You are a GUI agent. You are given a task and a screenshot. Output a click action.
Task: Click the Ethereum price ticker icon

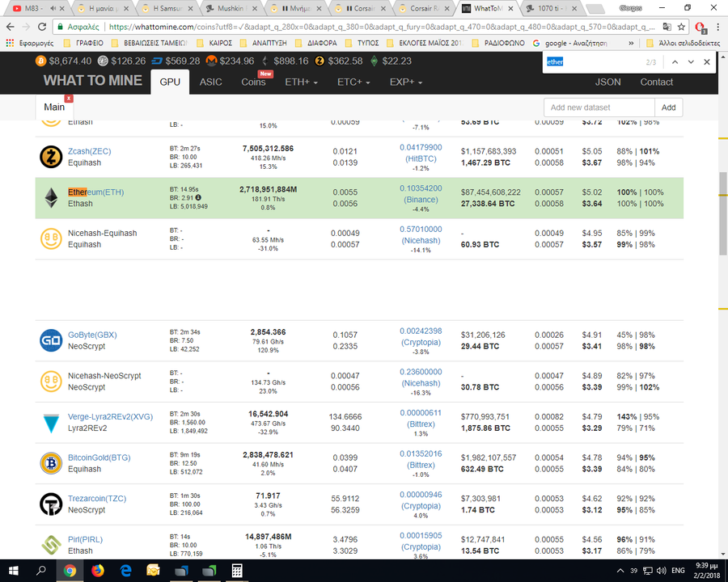[x=265, y=61]
